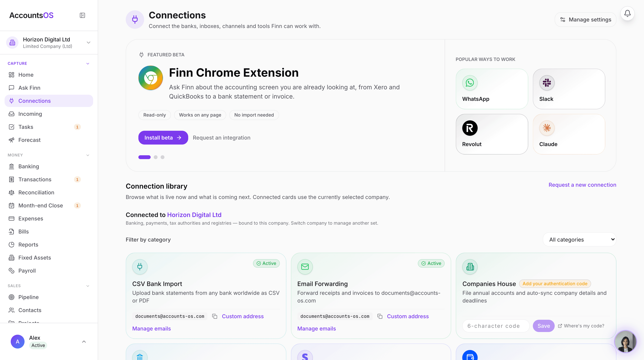
Task: Select Connections in the sidebar
Action: pyautogui.click(x=49, y=101)
